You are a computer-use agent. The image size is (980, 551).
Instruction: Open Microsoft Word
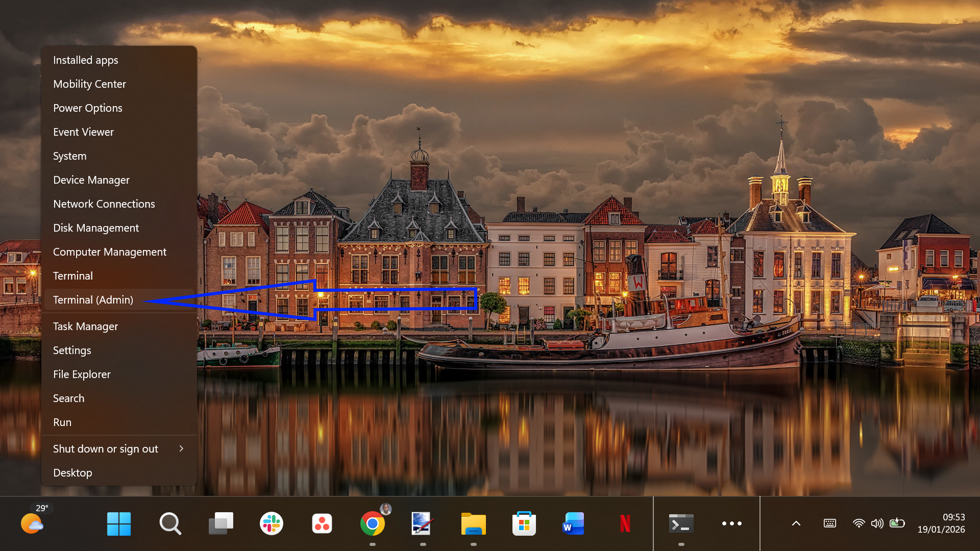573,523
